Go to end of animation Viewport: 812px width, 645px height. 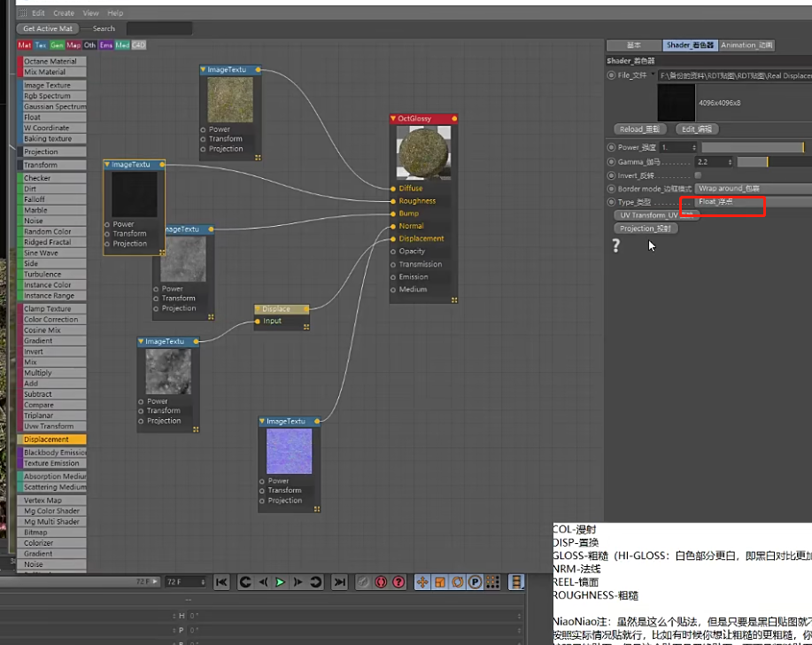pyautogui.click(x=340, y=582)
